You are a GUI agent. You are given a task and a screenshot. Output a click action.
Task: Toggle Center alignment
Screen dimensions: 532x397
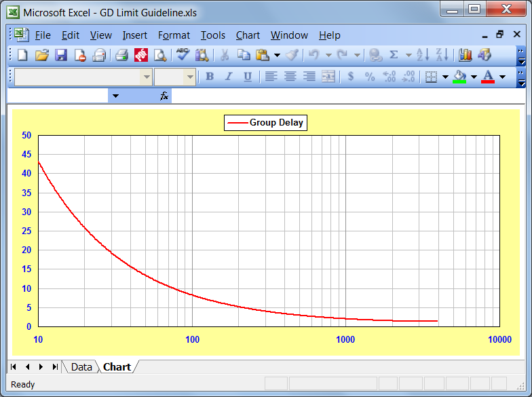290,77
